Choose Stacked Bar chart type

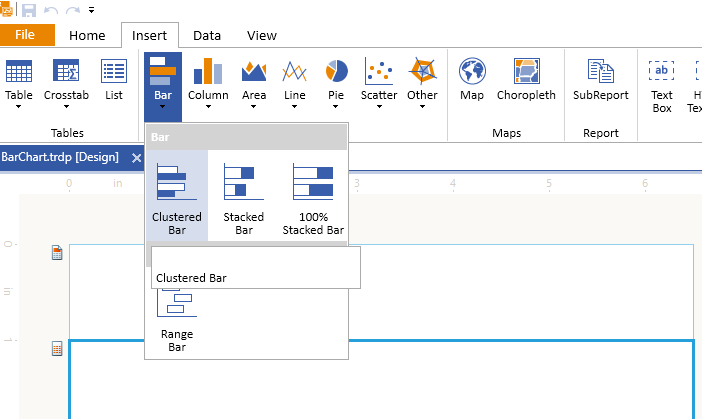[x=244, y=197]
